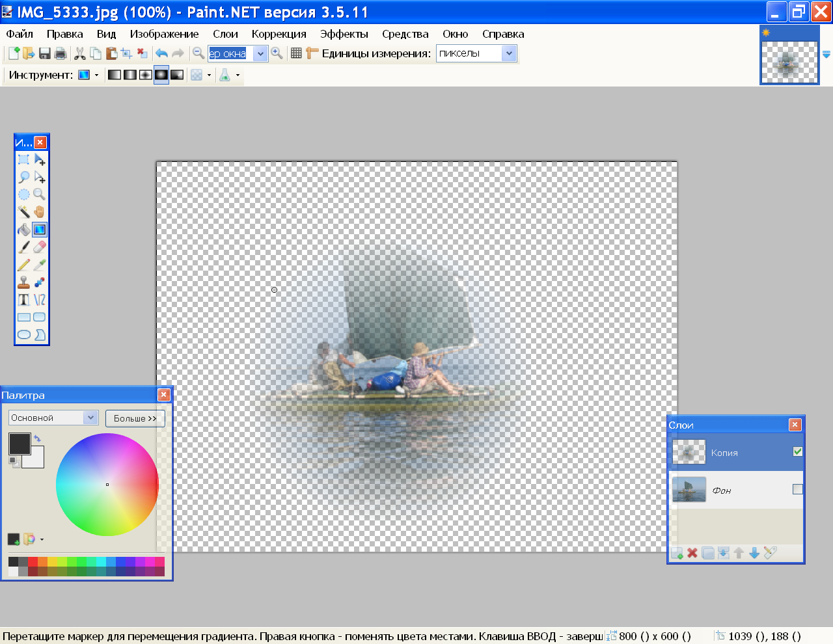Select the Clone Stamp tool

(24, 282)
